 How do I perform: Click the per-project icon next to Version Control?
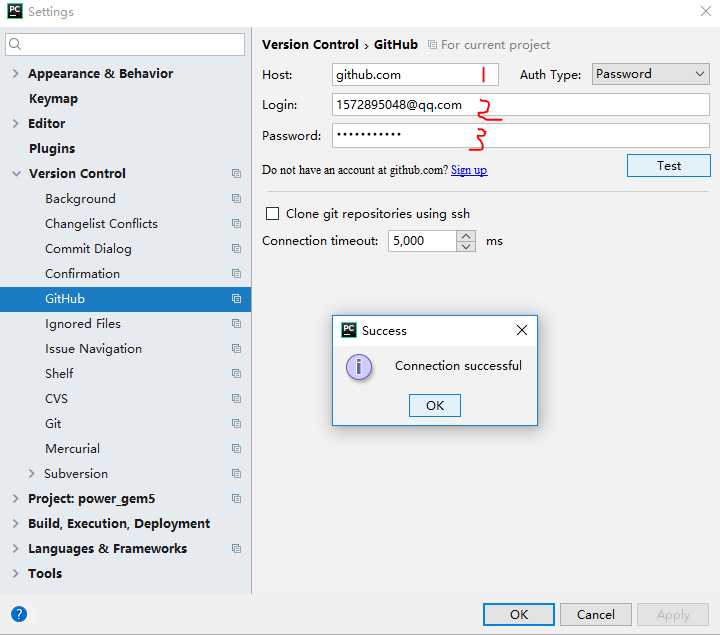pos(236,174)
